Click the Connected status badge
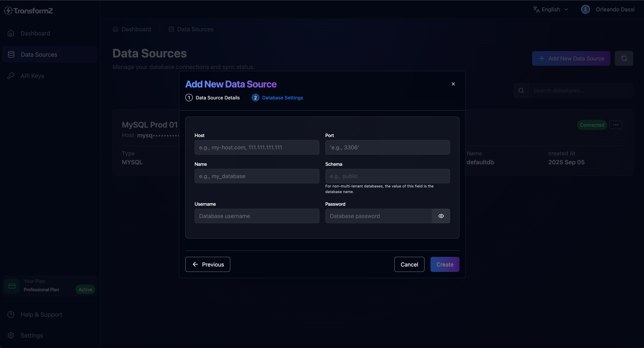644x348 pixels. coord(592,125)
